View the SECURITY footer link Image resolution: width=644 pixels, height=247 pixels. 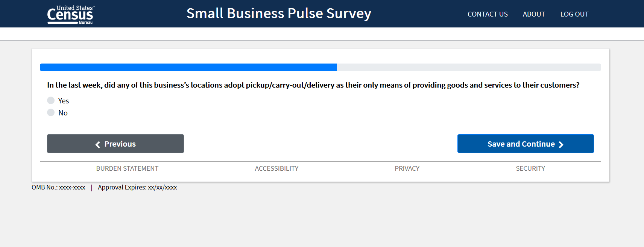(x=530, y=168)
